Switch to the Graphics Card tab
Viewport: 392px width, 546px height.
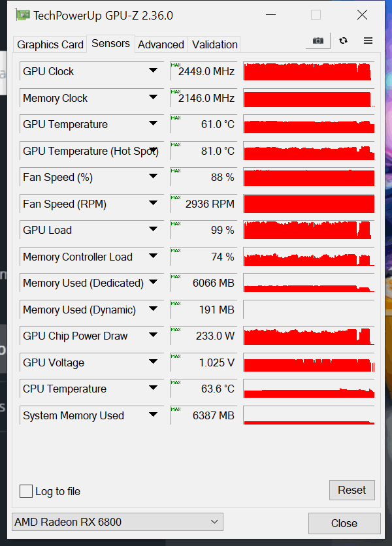[x=50, y=44]
